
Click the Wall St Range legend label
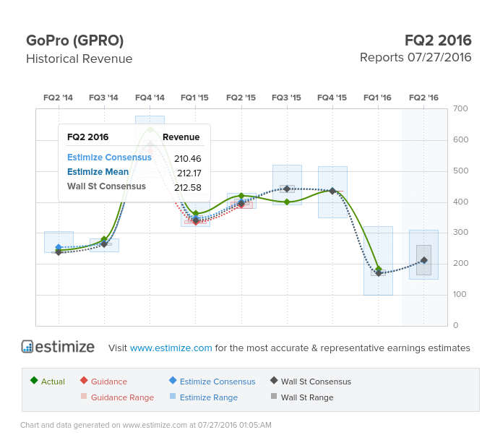(x=307, y=397)
